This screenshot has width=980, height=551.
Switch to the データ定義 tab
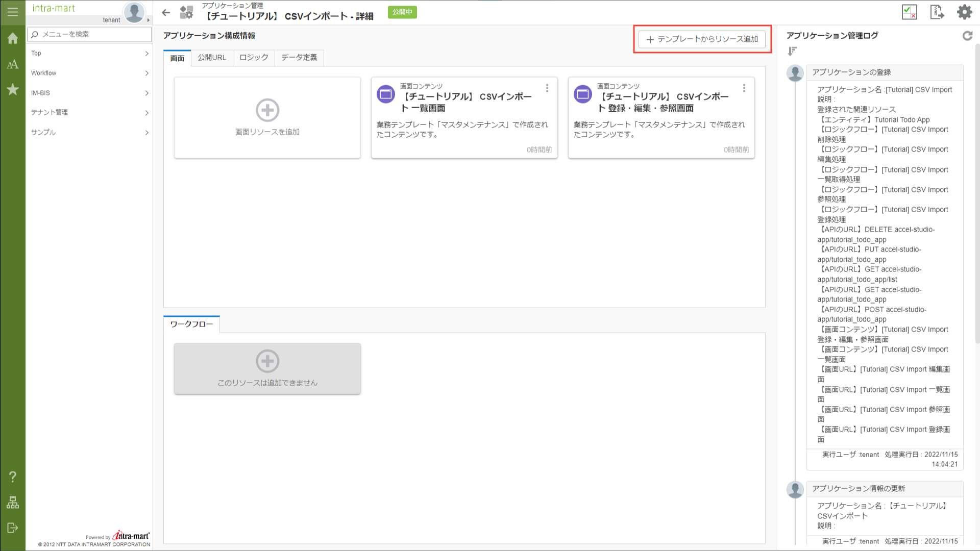click(299, 58)
